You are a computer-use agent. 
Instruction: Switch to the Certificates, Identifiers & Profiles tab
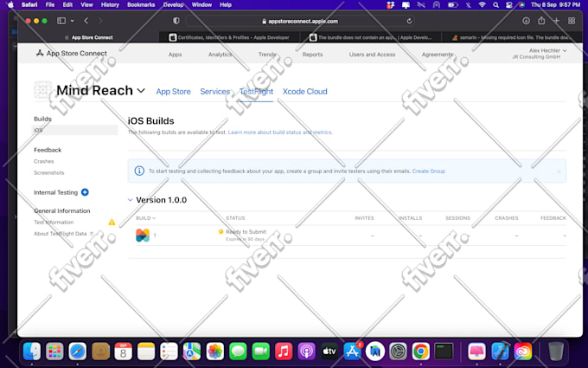229,37
